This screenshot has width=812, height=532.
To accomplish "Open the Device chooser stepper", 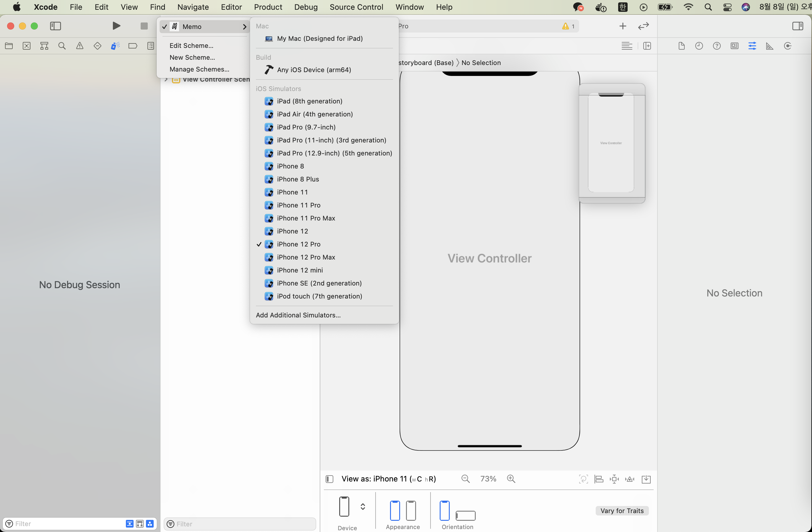I will coord(363,506).
